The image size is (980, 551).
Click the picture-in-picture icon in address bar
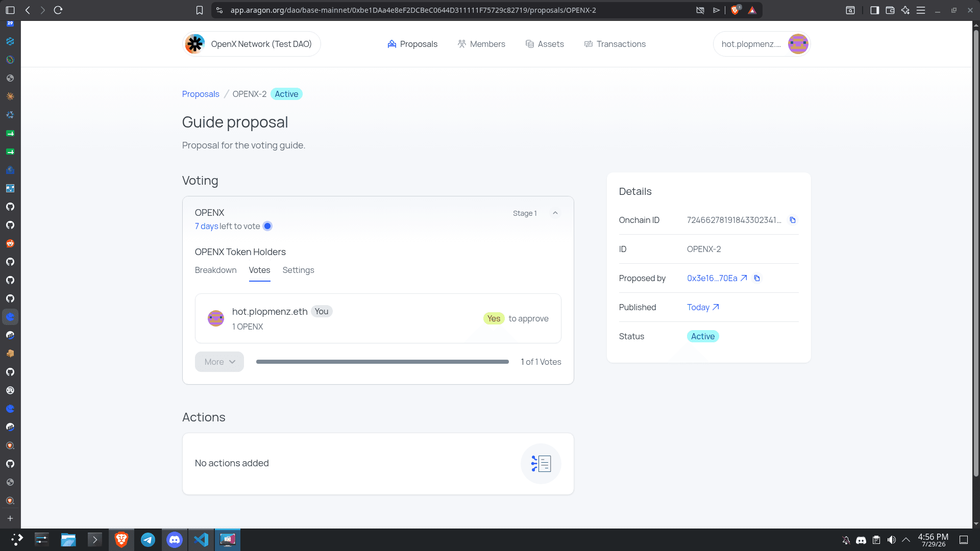tap(700, 10)
